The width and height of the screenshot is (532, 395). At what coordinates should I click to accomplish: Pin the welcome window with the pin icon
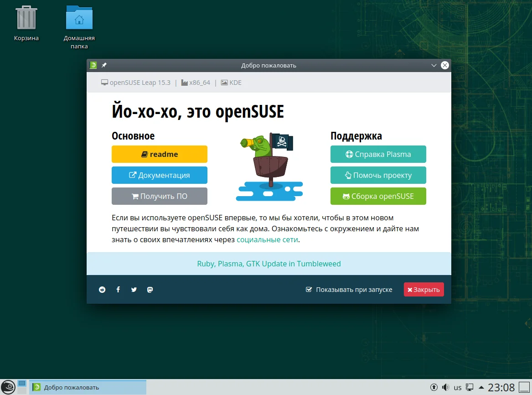[104, 65]
